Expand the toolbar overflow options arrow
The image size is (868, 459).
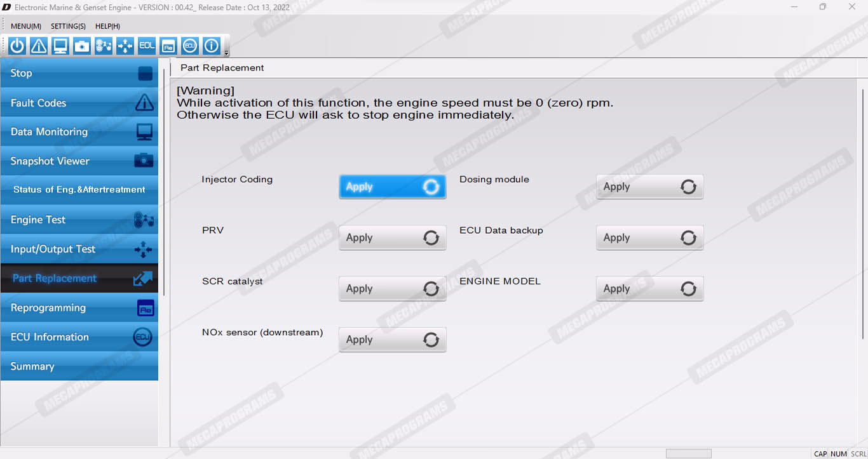point(227,53)
